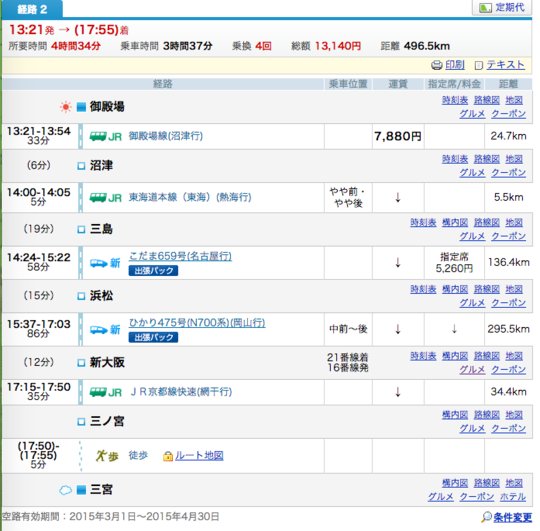This screenshot has height=531, width=540.
Task: Click the blue square marker of 御殿場
Action: pos(81,107)
